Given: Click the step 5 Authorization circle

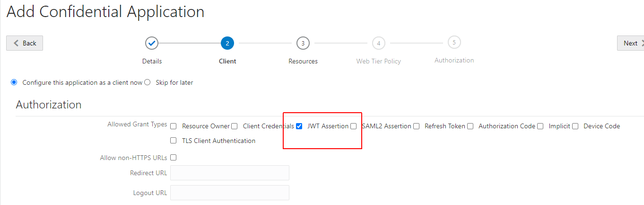Looking at the screenshot, I should (x=454, y=43).
